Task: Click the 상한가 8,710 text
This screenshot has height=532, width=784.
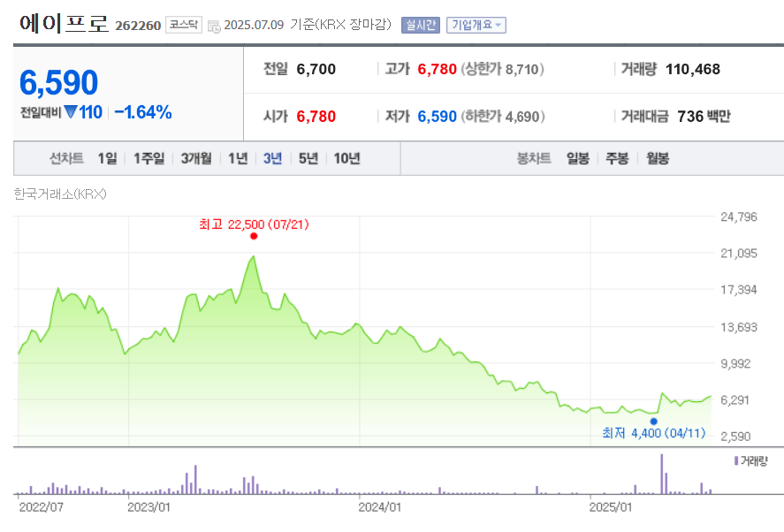Action: click(x=503, y=69)
